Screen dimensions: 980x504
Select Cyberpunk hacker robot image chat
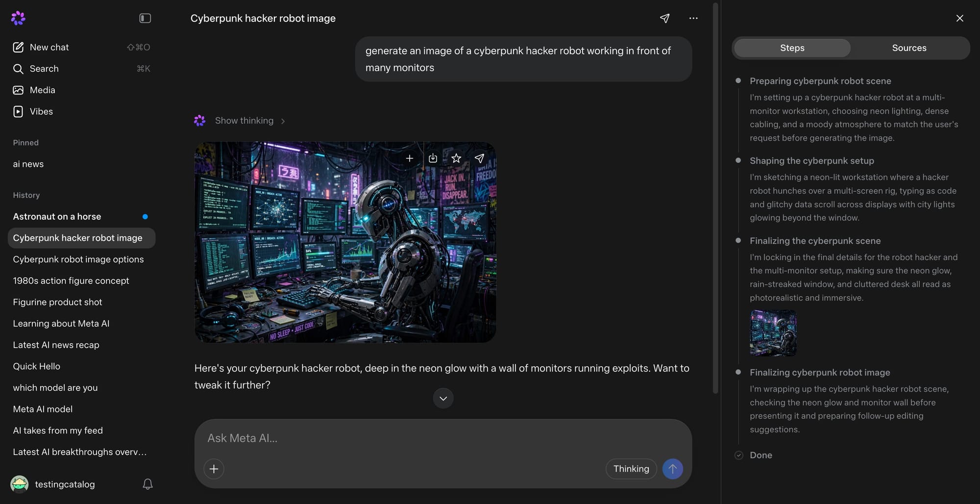(81, 238)
